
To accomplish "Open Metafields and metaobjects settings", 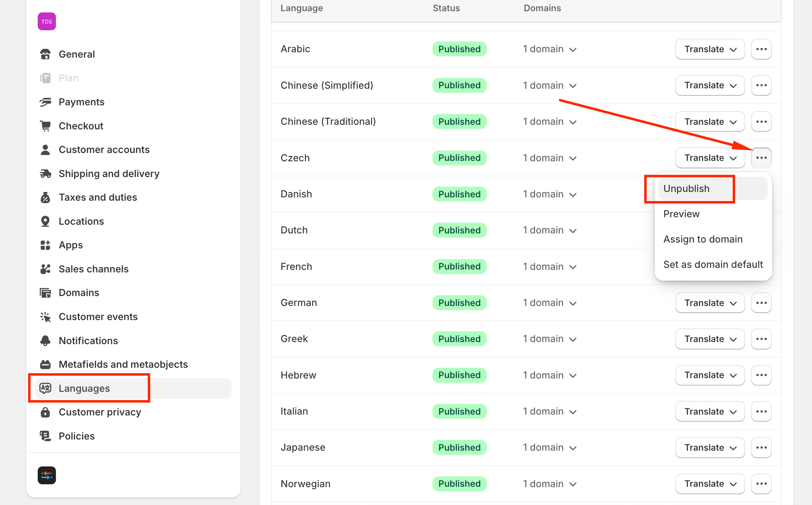I will tap(123, 364).
